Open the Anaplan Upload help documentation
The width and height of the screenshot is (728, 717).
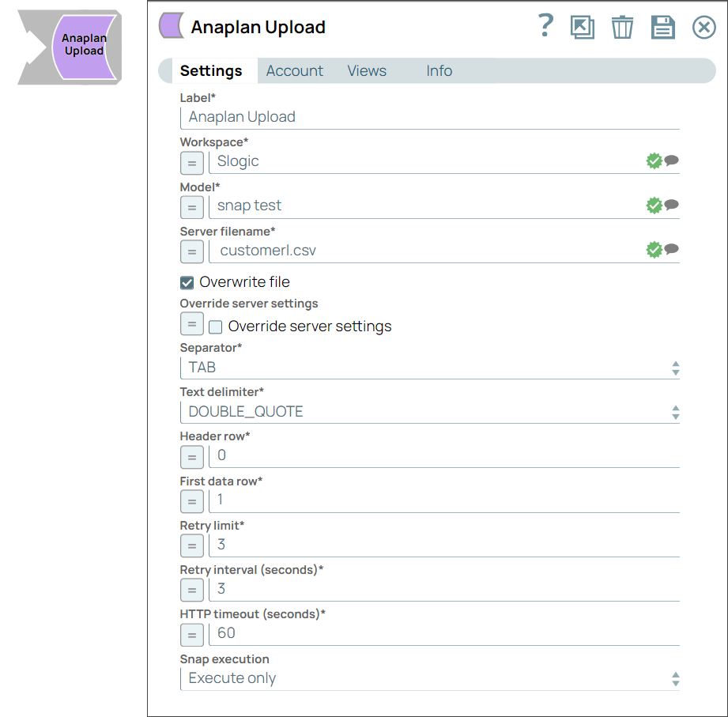[545, 27]
